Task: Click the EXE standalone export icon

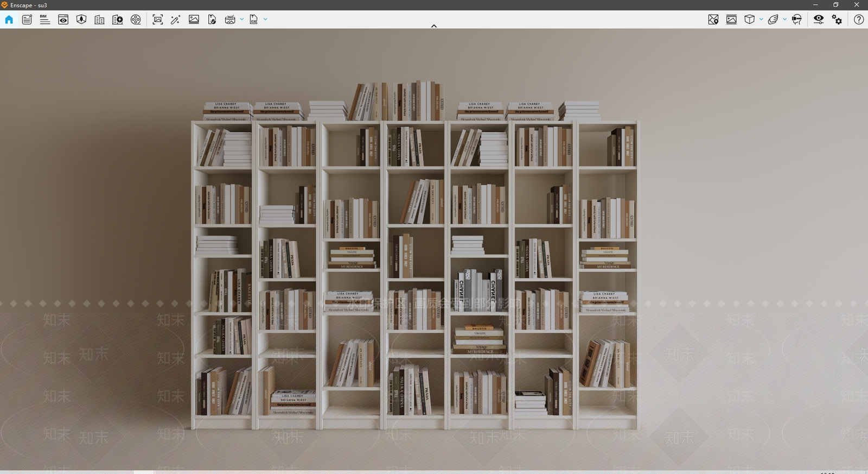Action: pos(253,20)
